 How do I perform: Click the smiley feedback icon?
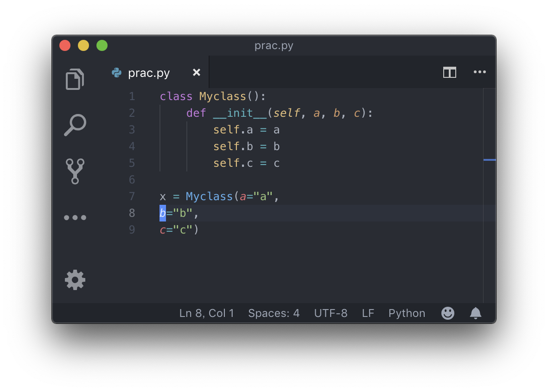tap(447, 313)
